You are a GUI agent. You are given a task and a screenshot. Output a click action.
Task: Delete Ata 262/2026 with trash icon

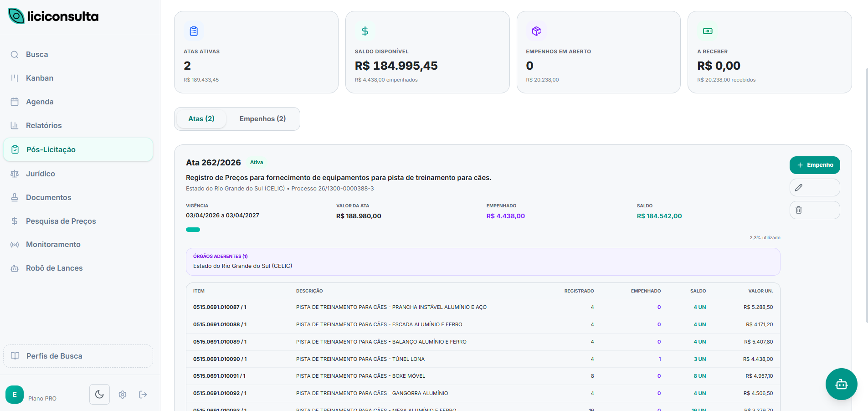point(815,210)
